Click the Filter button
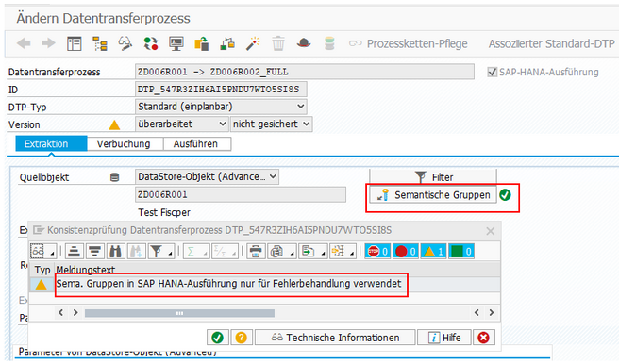The width and height of the screenshot is (619, 364). [x=433, y=177]
